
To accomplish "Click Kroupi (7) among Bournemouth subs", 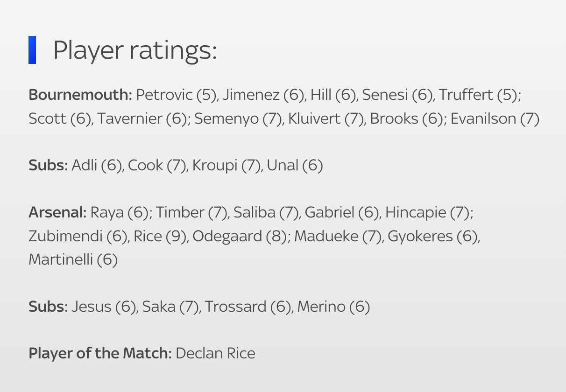I will [x=226, y=165].
